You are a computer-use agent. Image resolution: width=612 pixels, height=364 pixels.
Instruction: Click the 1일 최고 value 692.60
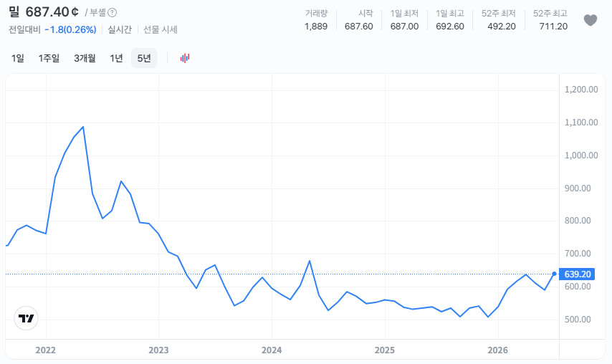[x=450, y=26]
